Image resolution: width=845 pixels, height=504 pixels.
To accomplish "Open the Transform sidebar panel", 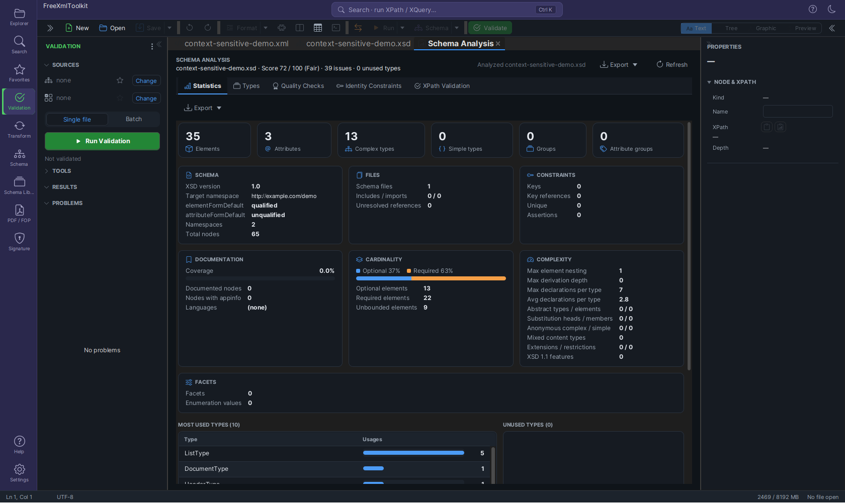I will pos(19,130).
